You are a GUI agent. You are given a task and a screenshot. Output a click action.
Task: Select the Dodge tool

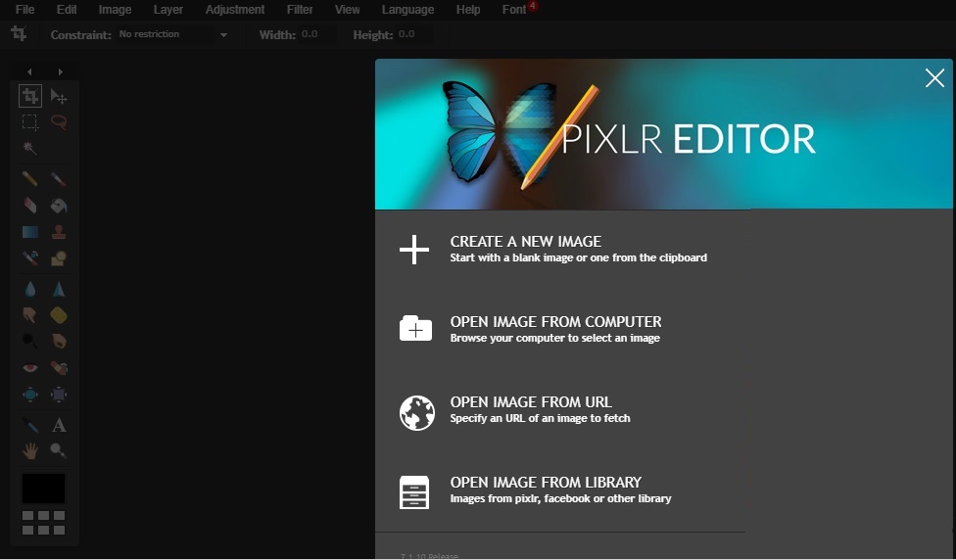point(29,342)
